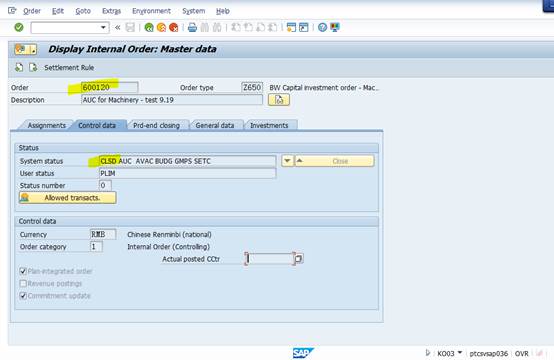
Task: Open the Edit menu
Action: point(58,11)
